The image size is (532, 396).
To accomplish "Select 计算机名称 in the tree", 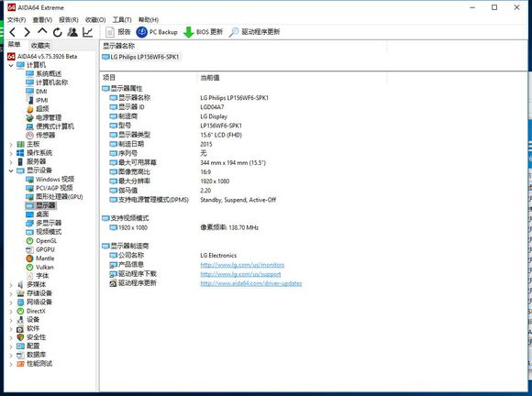I will (47, 82).
